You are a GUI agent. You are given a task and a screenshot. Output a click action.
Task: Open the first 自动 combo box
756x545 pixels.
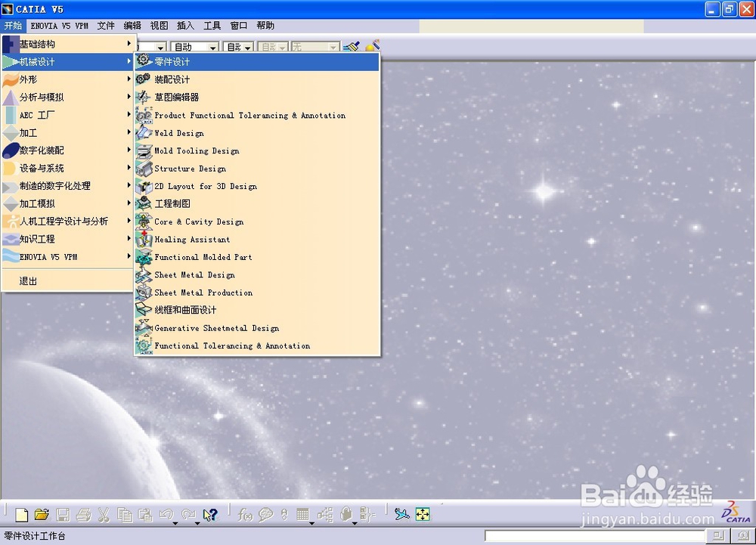(195, 47)
